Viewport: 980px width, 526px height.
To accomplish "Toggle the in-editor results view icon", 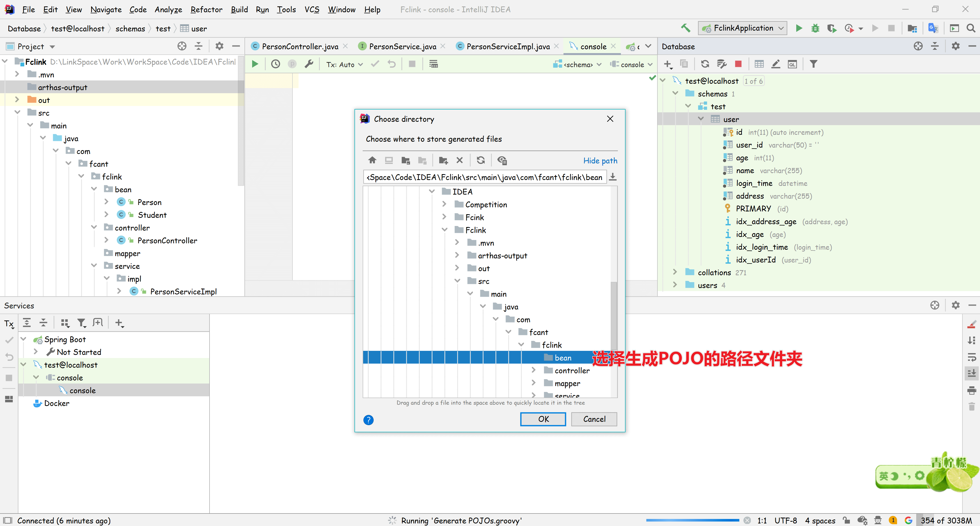I will point(433,64).
